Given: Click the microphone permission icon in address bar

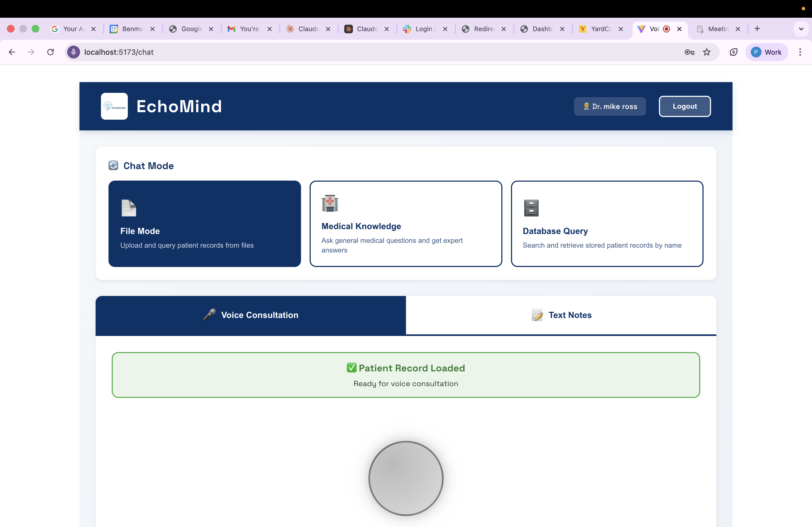Looking at the screenshot, I should click(73, 52).
